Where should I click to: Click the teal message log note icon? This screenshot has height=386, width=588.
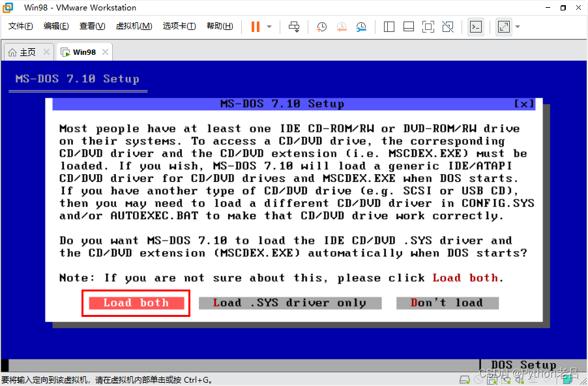click(x=568, y=380)
